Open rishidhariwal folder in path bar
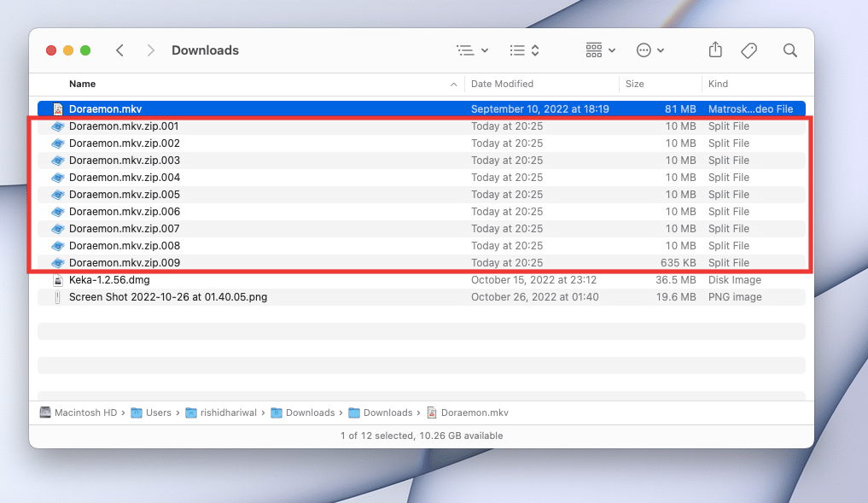This screenshot has height=503, width=868. pyautogui.click(x=221, y=412)
